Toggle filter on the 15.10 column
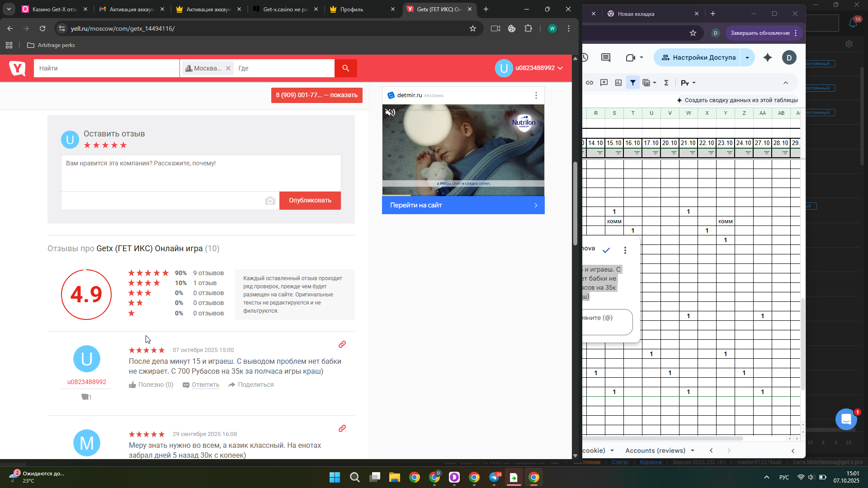The height and width of the screenshot is (488, 868). tap(618, 153)
